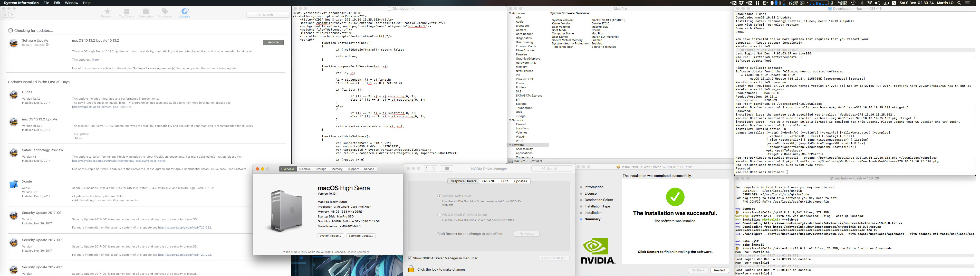
Task: Expand More for installed macOS 10.13.2 Update
Action: tap(78, 138)
